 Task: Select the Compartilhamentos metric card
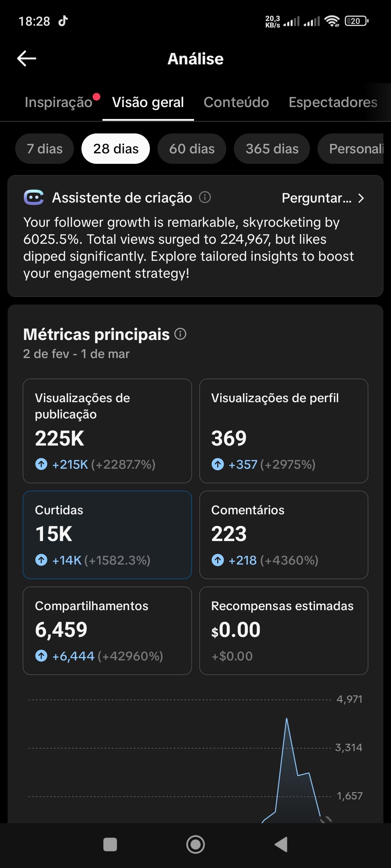point(107,630)
